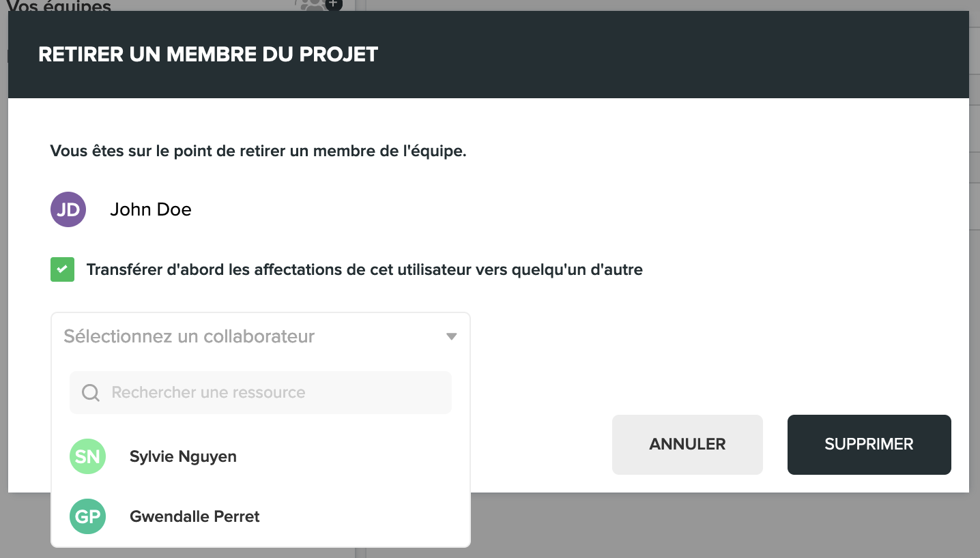This screenshot has height=558, width=980.
Task: Click the 'Vos équipes' heading behind the dialog
Action: click(x=59, y=5)
